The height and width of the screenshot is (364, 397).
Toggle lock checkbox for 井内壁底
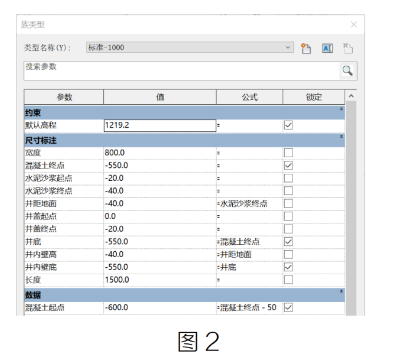pos(288,267)
